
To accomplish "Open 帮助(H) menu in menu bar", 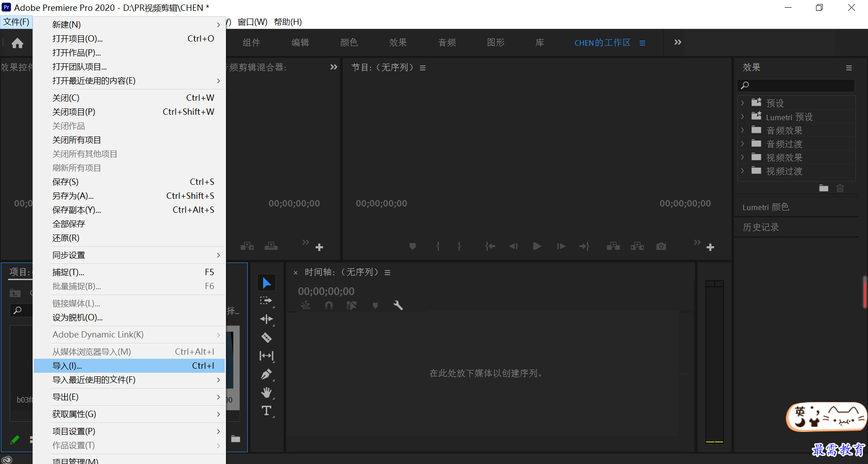I will [288, 22].
